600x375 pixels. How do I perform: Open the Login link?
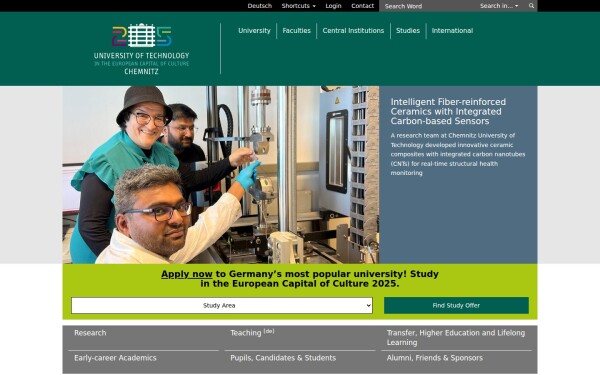click(333, 6)
